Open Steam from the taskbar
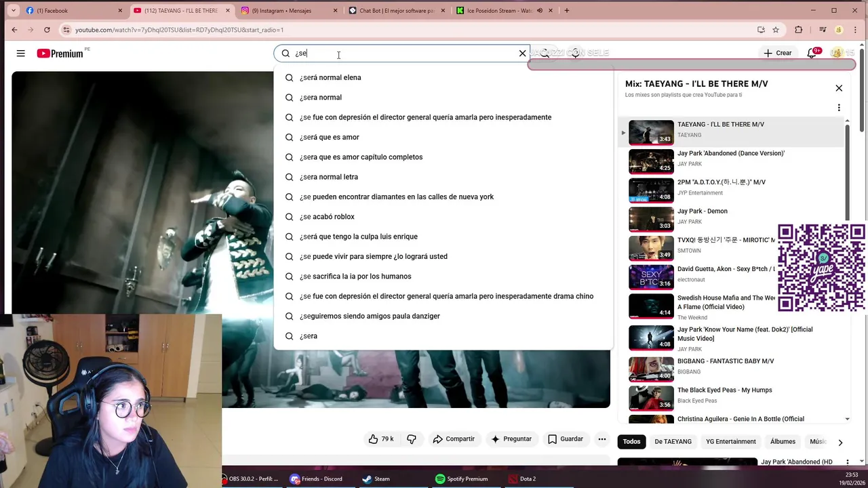The image size is (868, 488). click(376, 479)
